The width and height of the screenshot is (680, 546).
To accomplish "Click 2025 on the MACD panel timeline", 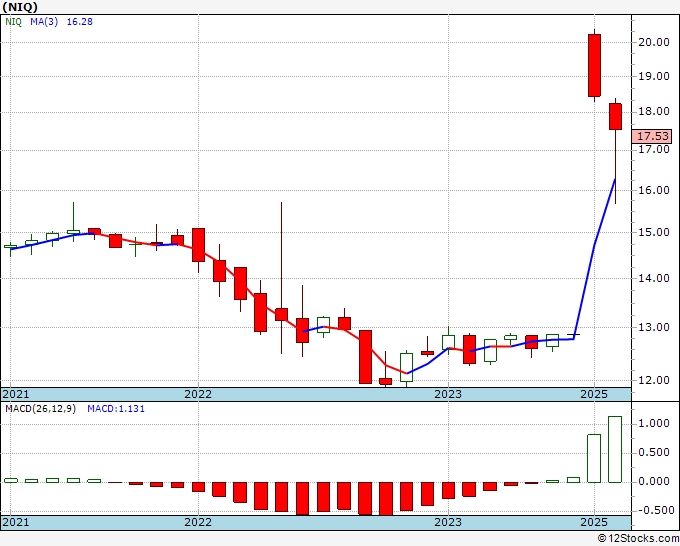I will [x=594, y=522].
